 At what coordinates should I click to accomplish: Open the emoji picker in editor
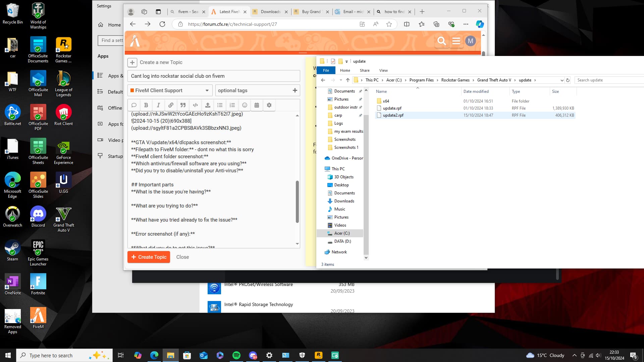pyautogui.click(x=245, y=105)
